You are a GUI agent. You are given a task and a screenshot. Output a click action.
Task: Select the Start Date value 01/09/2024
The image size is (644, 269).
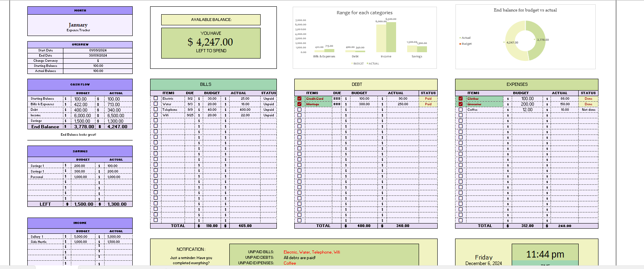98,50
